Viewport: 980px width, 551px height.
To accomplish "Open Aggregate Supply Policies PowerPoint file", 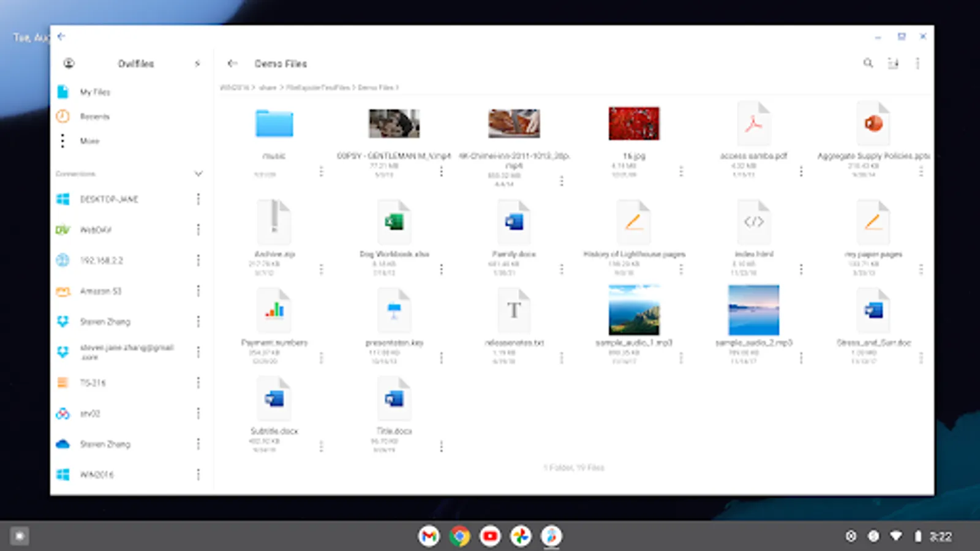I will point(873,124).
